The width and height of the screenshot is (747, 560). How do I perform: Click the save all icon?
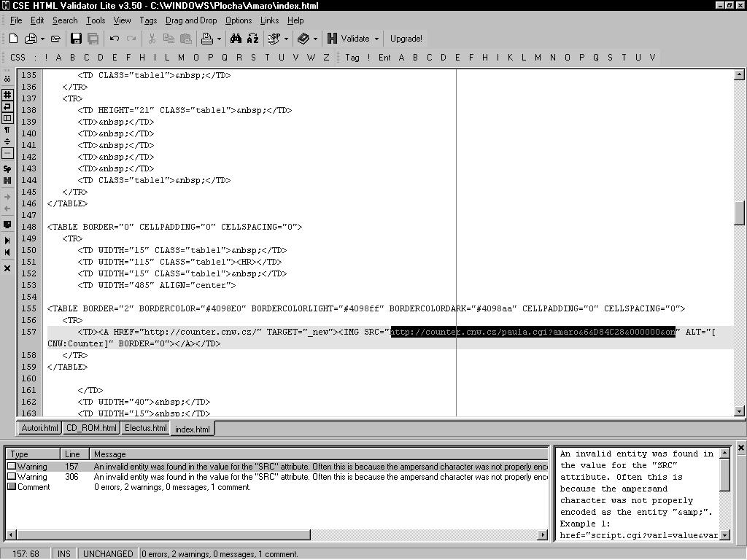point(93,39)
